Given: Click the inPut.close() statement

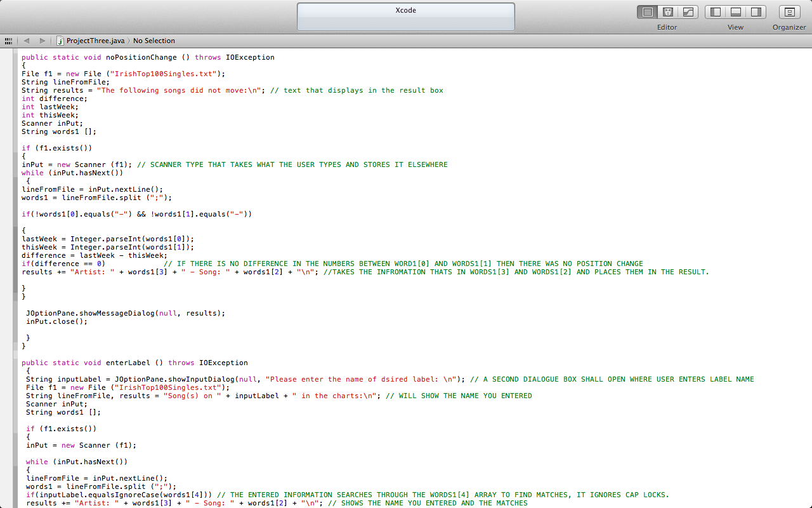Looking at the screenshot, I should [x=57, y=321].
